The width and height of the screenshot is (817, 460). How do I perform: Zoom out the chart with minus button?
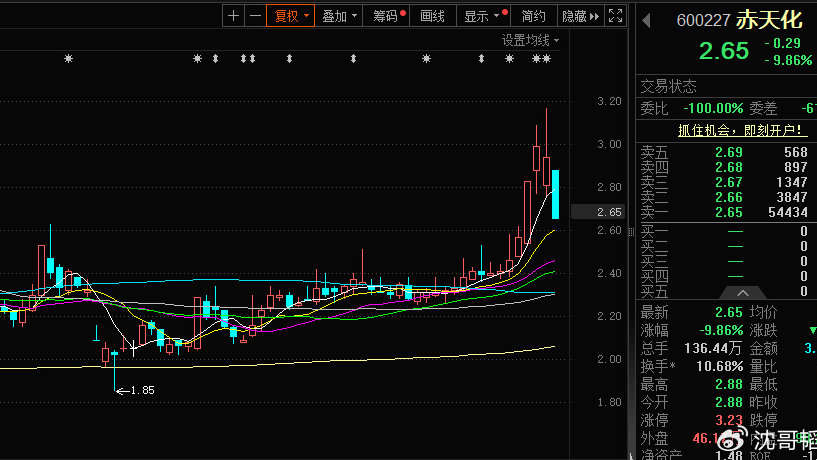[x=255, y=16]
